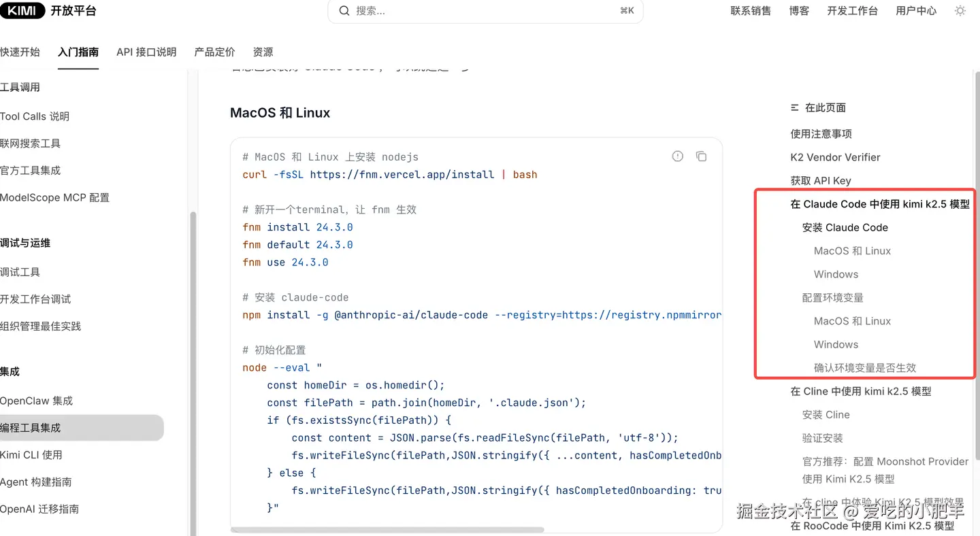Open 用户中心 link in header
The height and width of the screenshot is (536, 980).
tap(916, 11)
